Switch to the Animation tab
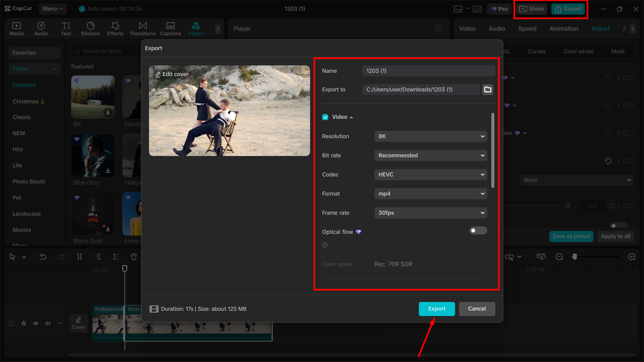644x362 pixels. tap(563, 29)
